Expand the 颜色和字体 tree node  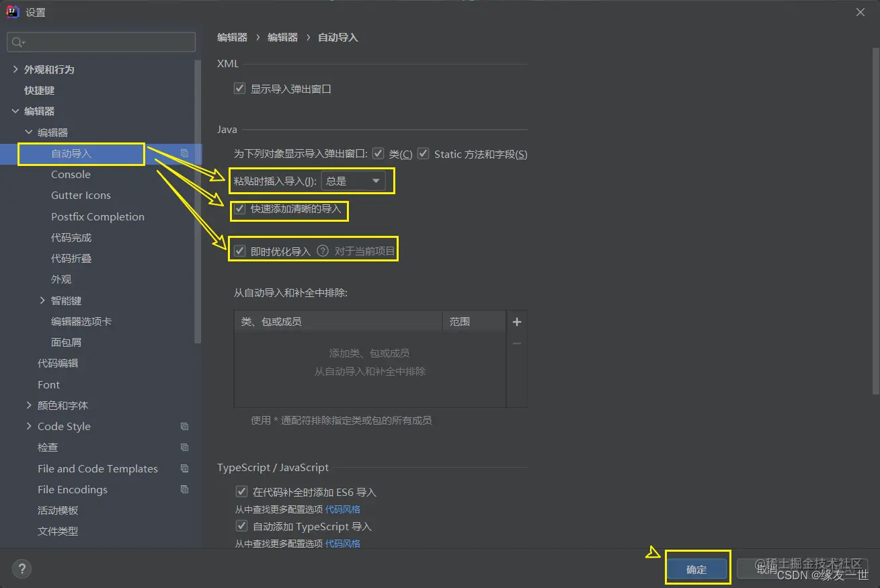click(29, 405)
